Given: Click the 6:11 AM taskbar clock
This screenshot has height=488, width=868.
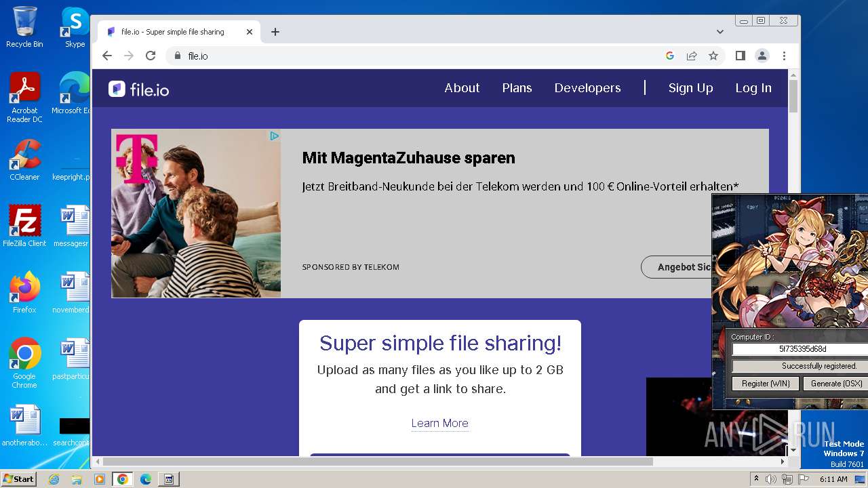Looking at the screenshot, I should point(833,479).
